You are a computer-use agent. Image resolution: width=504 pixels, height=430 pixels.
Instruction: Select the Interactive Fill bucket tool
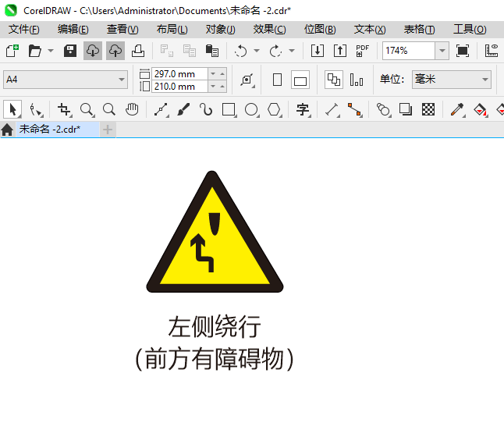click(481, 110)
